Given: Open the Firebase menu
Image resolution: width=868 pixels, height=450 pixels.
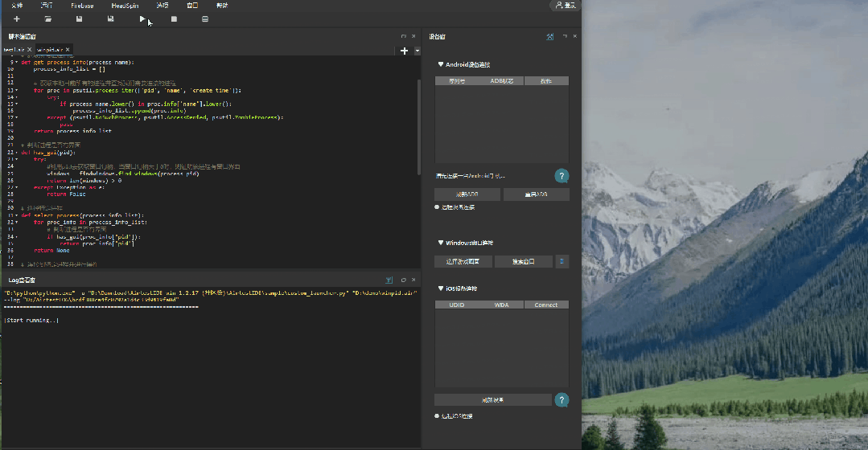Looking at the screenshot, I should pos(82,6).
